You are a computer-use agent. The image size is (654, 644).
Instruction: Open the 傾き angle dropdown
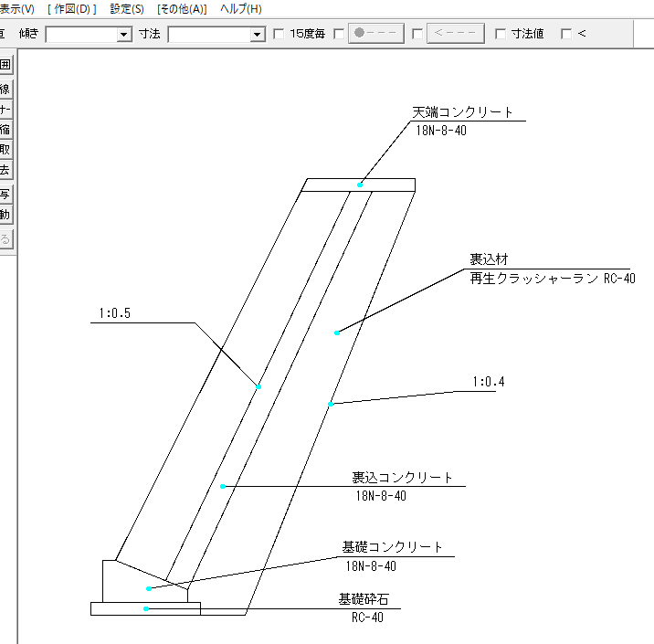click(124, 34)
